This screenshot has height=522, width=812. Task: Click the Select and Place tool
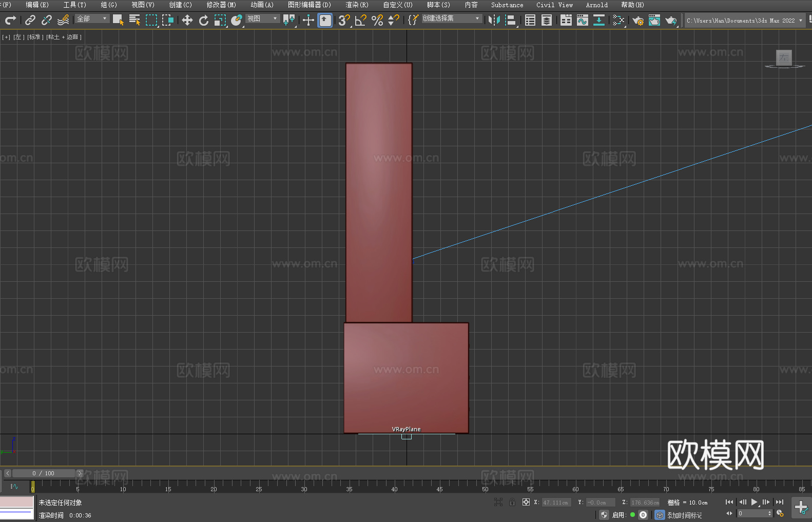[x=237, y=20]
